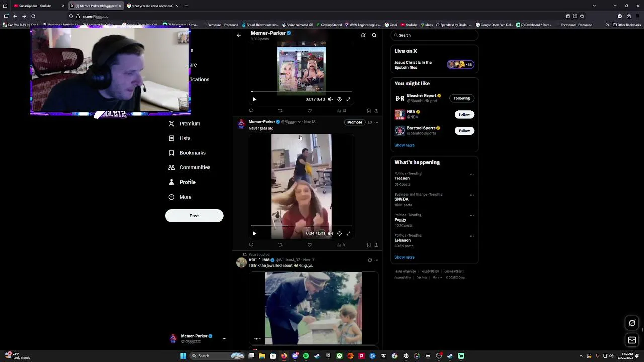Open more options for Peggy trend
This screenshot has height=362, width=644.
[472, 216]
